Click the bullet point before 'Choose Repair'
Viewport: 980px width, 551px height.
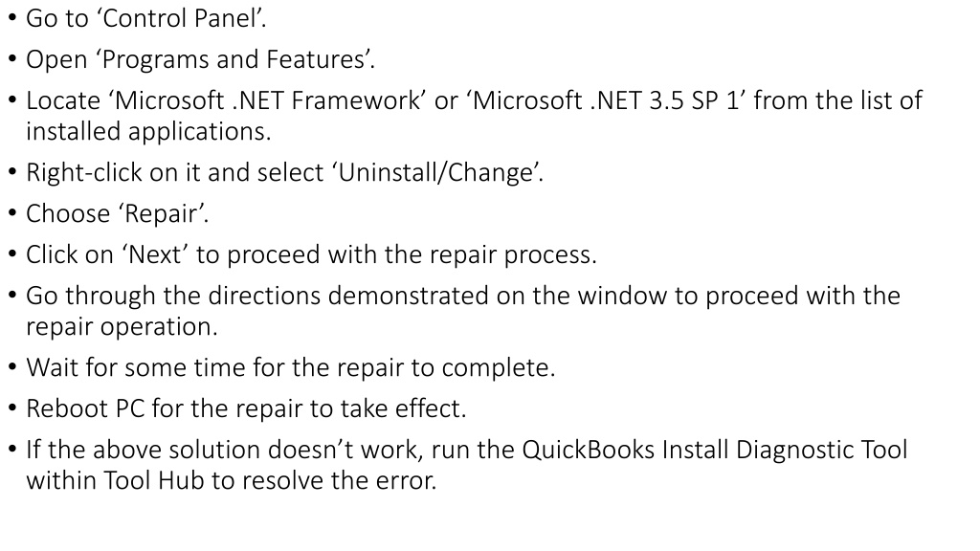point(12,214)
